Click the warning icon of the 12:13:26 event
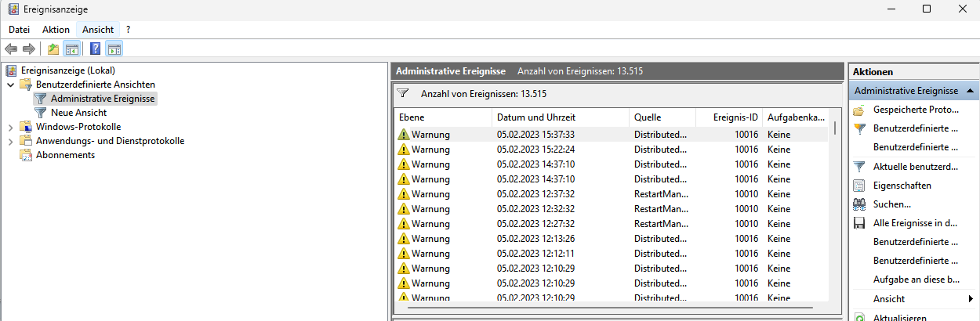Screen dimensions: 980x321 [404, 239]
